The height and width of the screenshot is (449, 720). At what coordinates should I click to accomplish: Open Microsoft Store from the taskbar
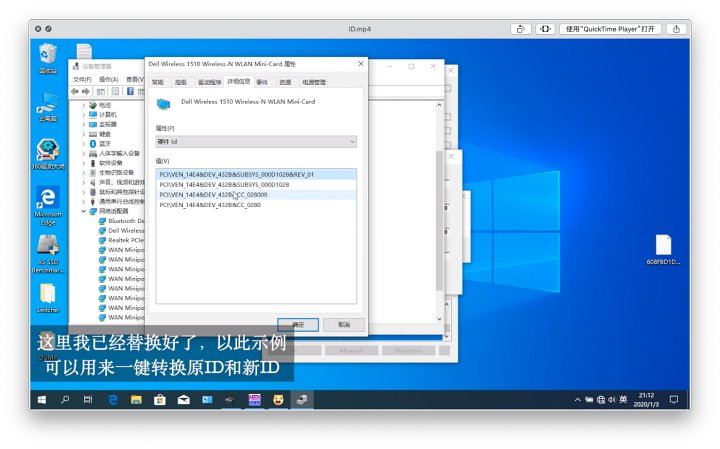tap(159, 399)
